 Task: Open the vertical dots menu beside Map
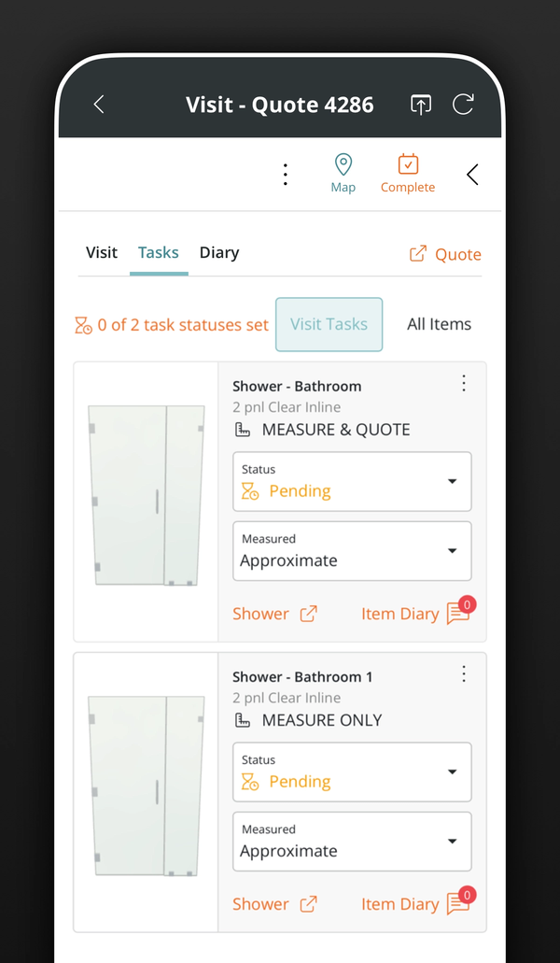(x=286, y=175)
